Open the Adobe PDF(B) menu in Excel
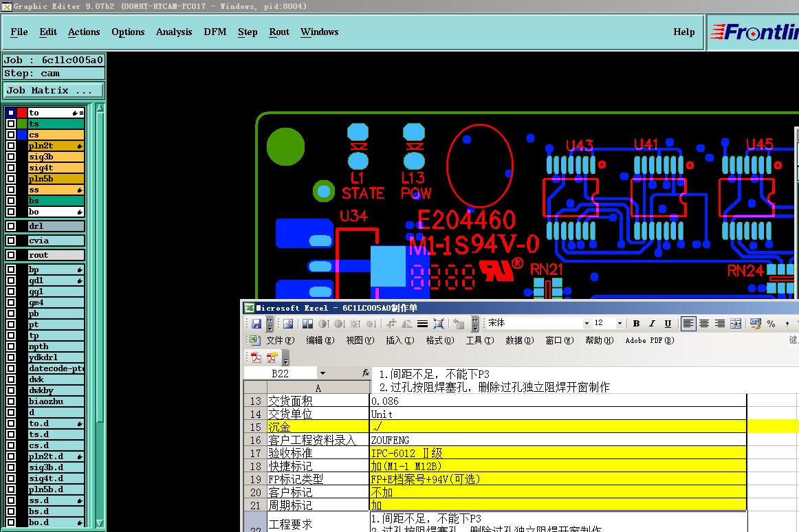Screen dimensions: 799x532 [650, 340]
